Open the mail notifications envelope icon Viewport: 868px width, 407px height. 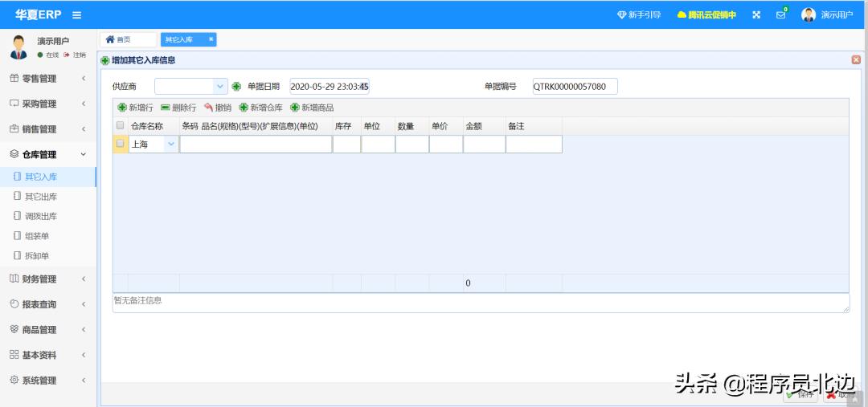(x=781, y=15)
